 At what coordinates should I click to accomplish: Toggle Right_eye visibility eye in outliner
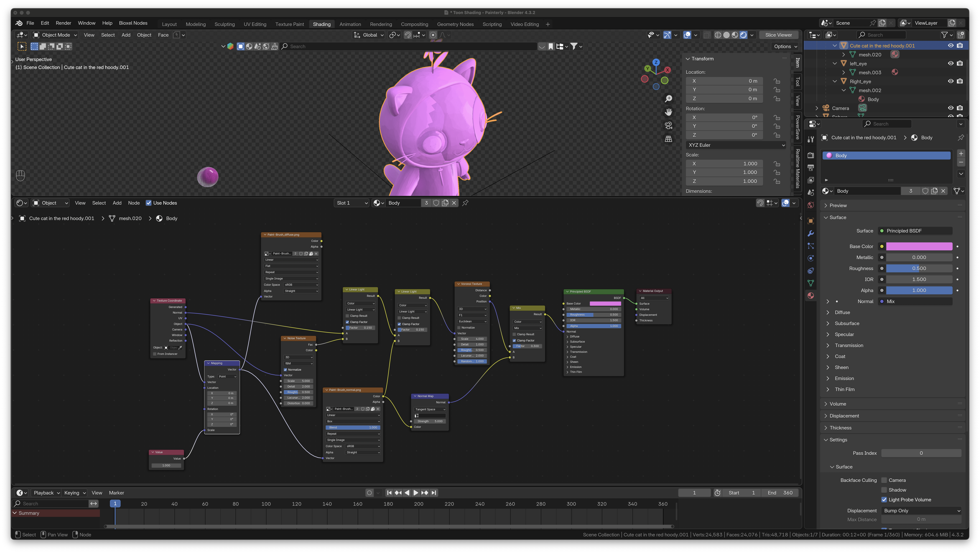point(951,81)
